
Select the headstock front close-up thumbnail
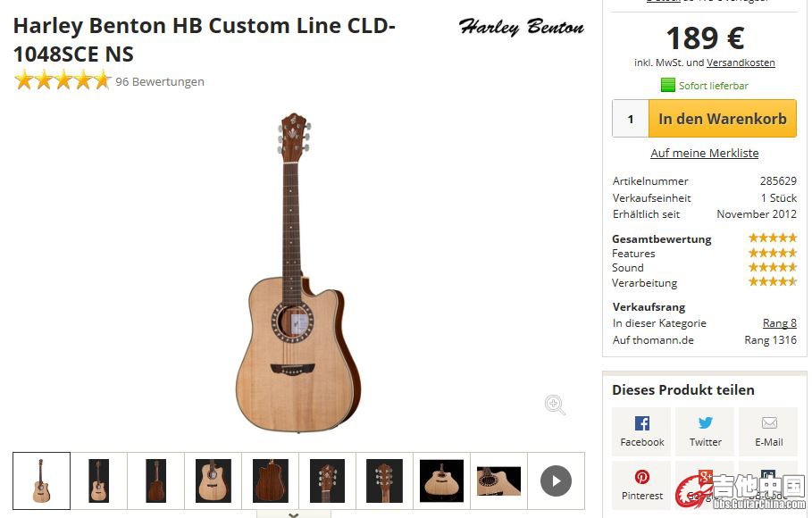327,480
